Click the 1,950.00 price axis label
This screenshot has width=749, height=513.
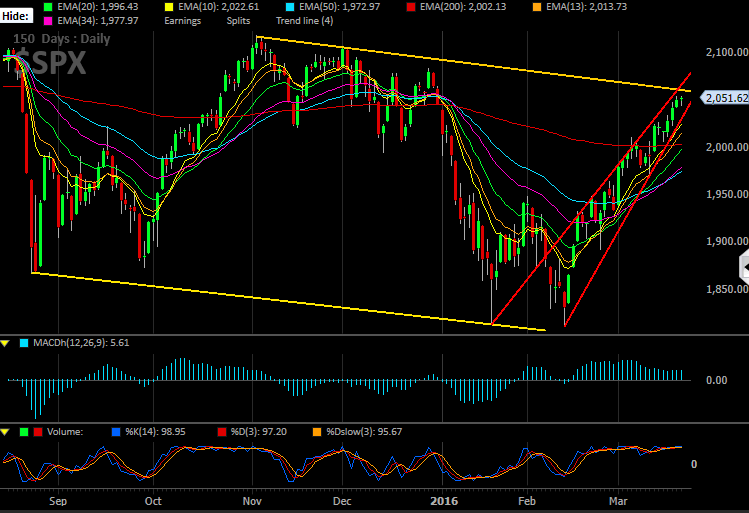point(727,194)
